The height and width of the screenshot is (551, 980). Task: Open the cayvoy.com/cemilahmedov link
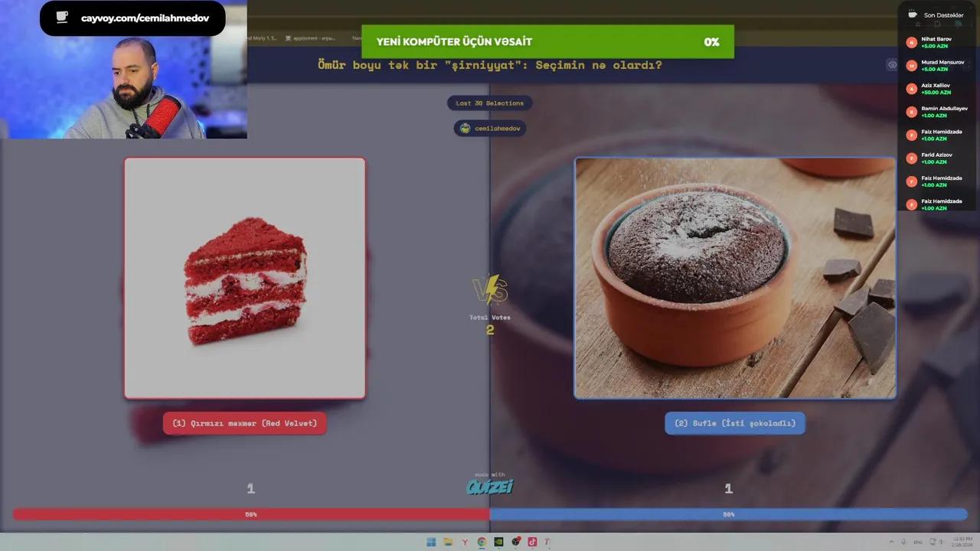pos(145,18)
